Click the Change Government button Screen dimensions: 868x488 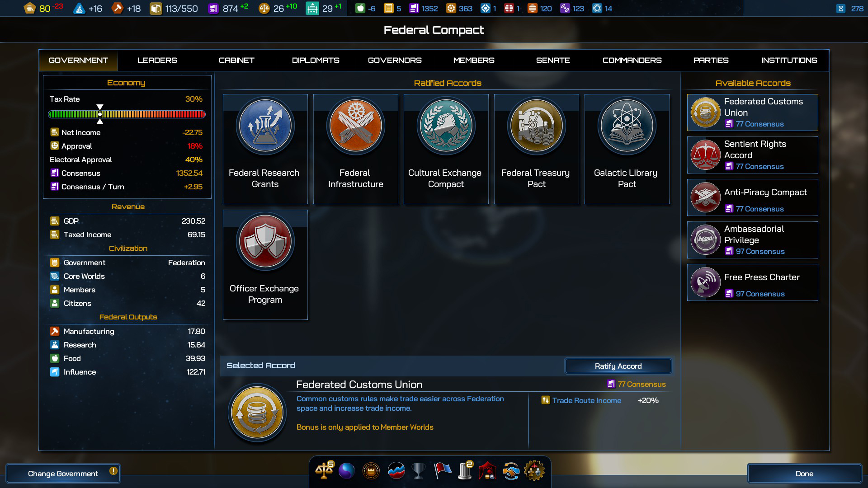coord(63,474)
